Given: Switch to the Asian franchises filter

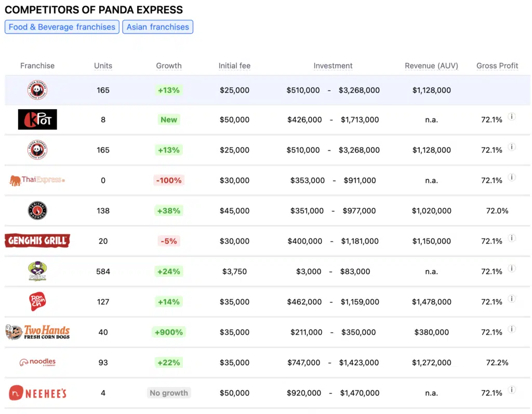Looking at the screenshot, I should (157, 26).
